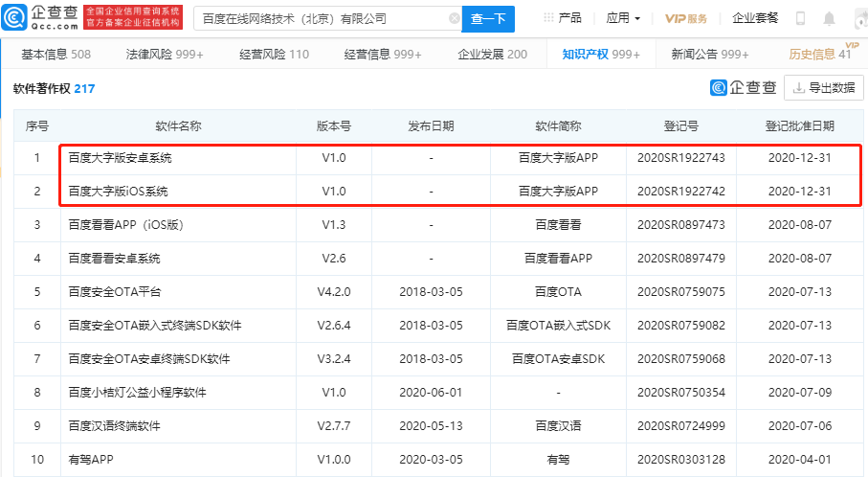Screen dimensions: 868x477
Task: Click registration number 2020SR0897473
Action: pos(680,225)
